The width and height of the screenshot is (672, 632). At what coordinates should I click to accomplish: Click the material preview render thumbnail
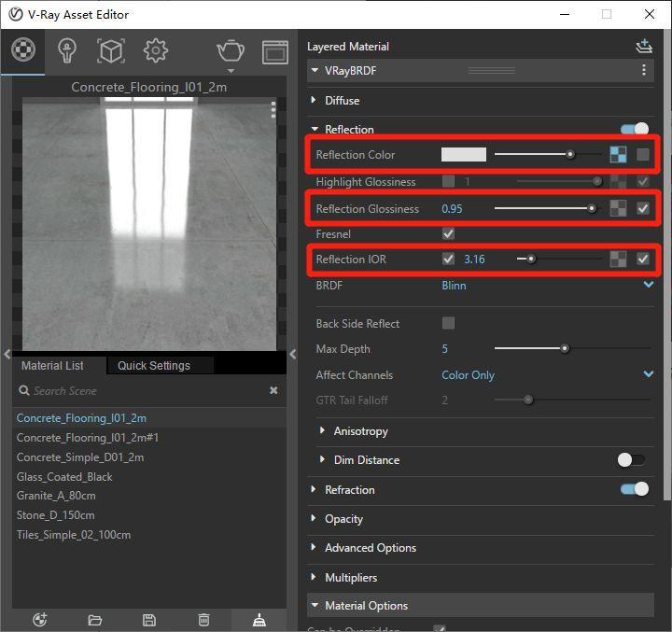coord(149,224)
